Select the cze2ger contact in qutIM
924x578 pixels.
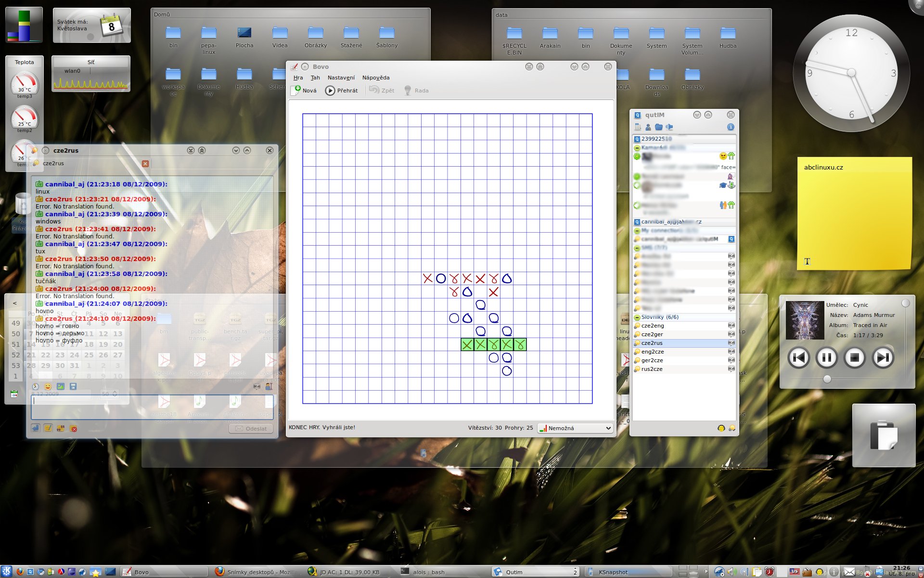pos(684,334)
